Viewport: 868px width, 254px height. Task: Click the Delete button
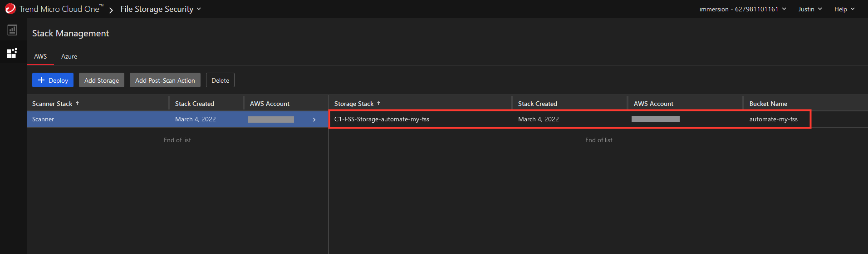220,80
